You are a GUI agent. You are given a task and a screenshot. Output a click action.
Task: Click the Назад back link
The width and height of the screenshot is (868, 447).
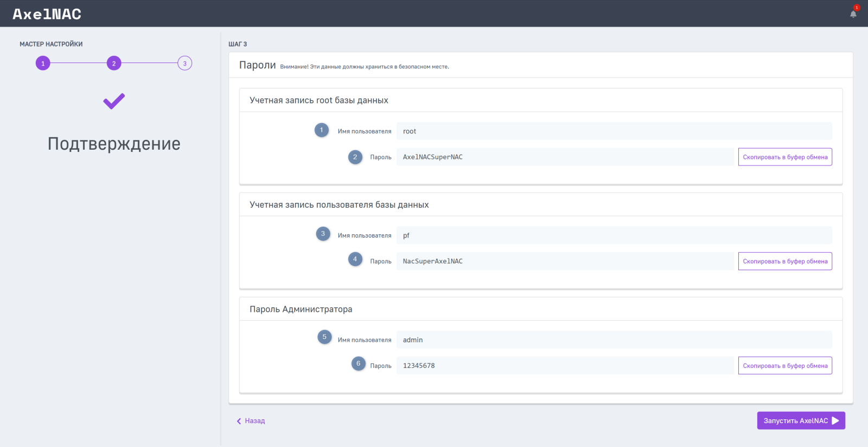click(x=251, y=421)
